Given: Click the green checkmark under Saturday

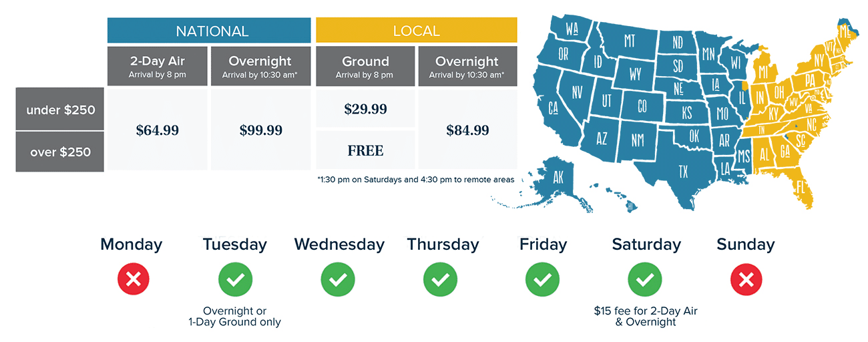Looking at the screenshot, I should [x=645, y=279].
